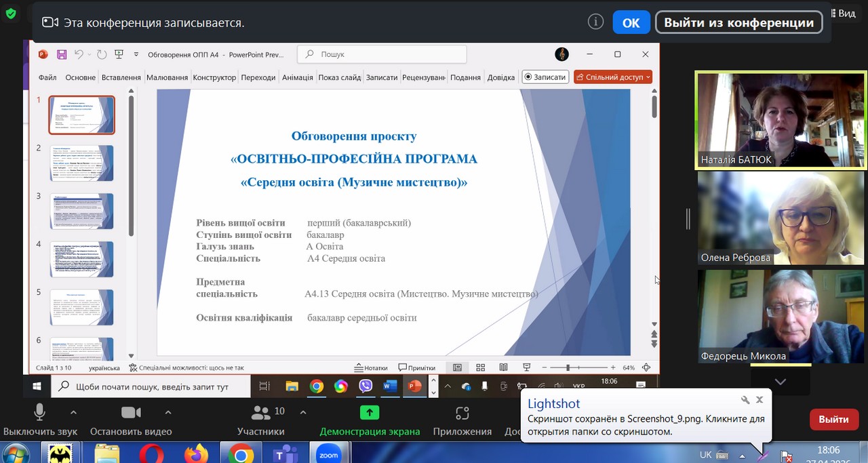Screen dimensions: 868x463
Task: Start slideshow from beginning via quick access icon
Action: [x=119, y=54]
